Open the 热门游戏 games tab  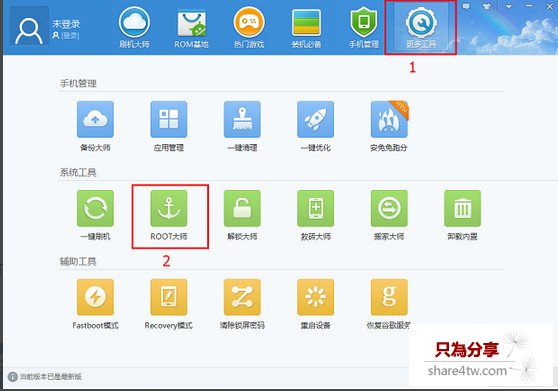pyautogui.click(x=249, y=28)
